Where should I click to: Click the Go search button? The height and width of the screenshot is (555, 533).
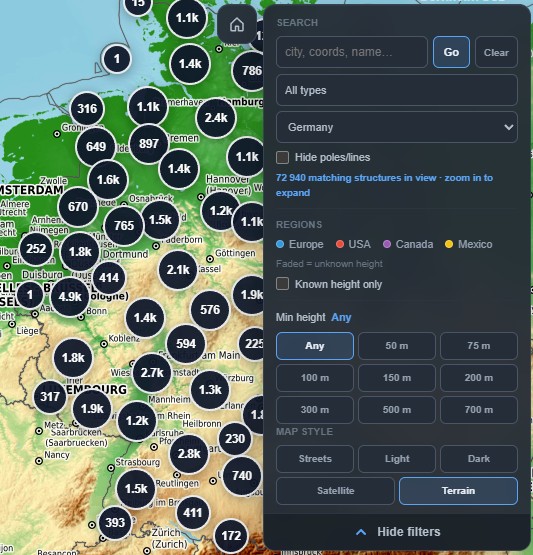pyautogui.click(x=451, y=52)
